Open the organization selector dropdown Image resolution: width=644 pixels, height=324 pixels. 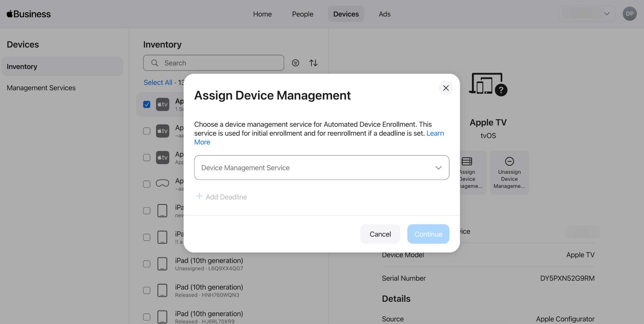[587, 14]
